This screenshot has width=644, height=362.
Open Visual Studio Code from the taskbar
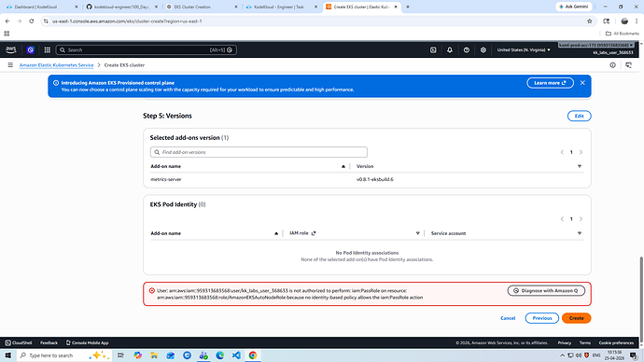[x=236, y=355]
